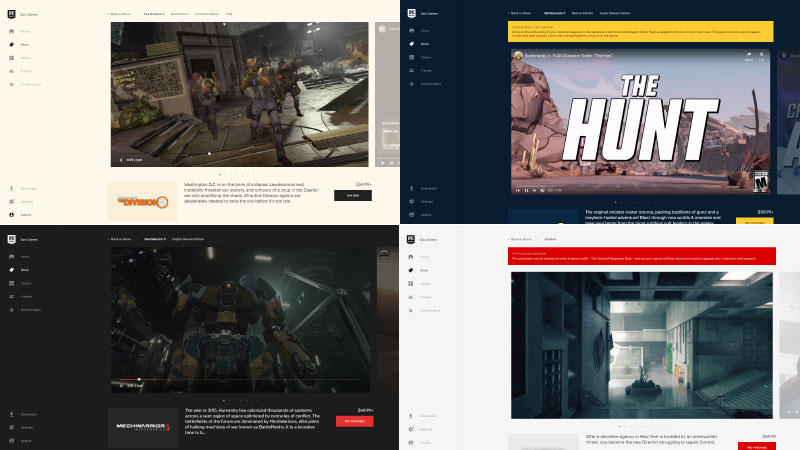Open Friends in the navy Borderlands window sidebar
Image resolution: width=800 pixels, height=450 pixels.
coord(420,70)
